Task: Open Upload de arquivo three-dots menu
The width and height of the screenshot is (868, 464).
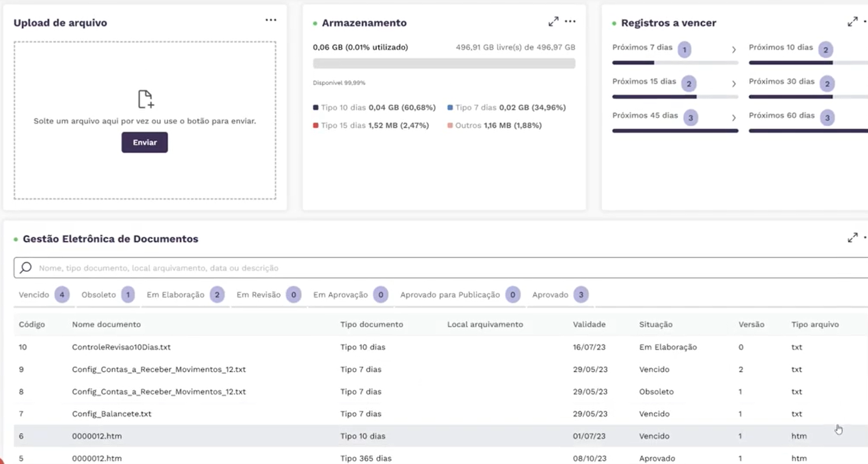Action: click(x=271, y=20)
